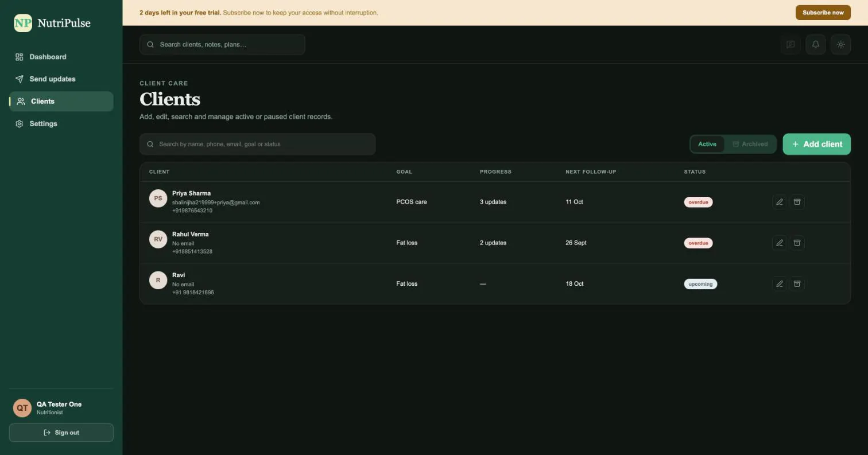Click the R avatar for Ravi
Image resolution: width=868 pixels, height=455 pixels.
click(x=158, y=280)
